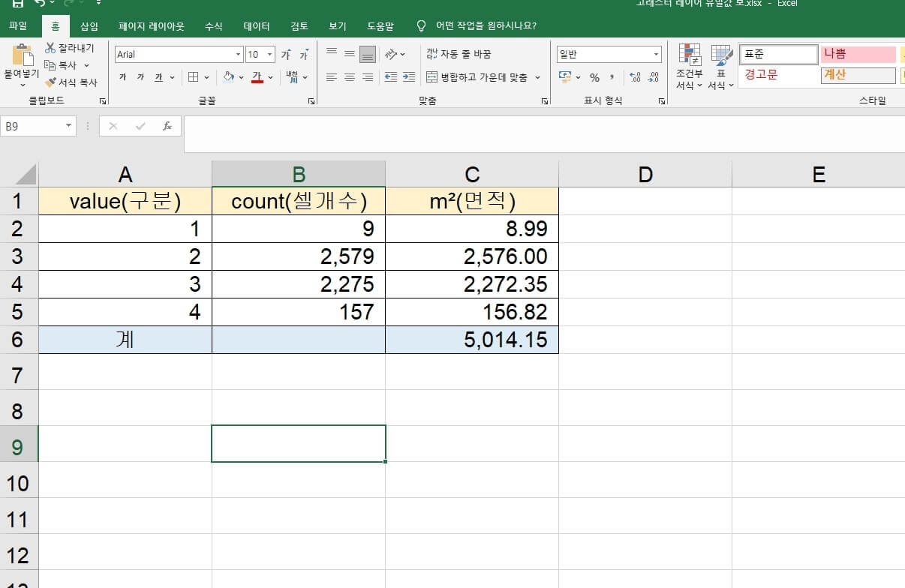The image size is (905, 588).
Task: Open the Name Box dropdown arrow
Action: [69, 126]
